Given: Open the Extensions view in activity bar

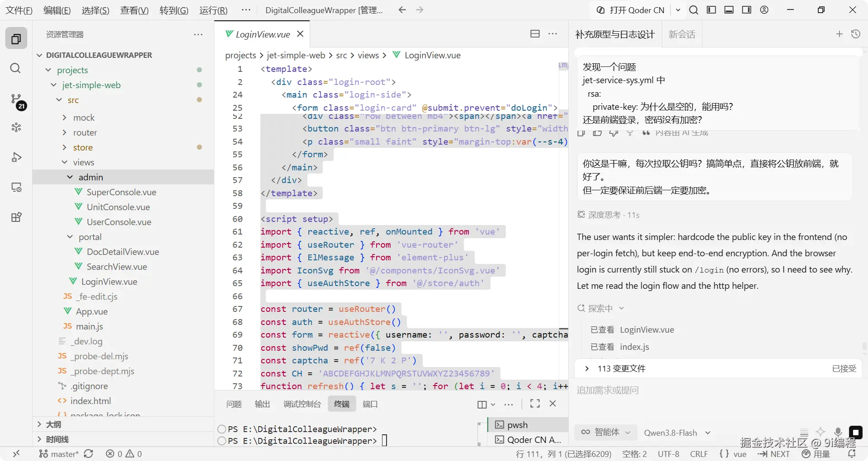Looking at the screenshot, I should 16,217.
